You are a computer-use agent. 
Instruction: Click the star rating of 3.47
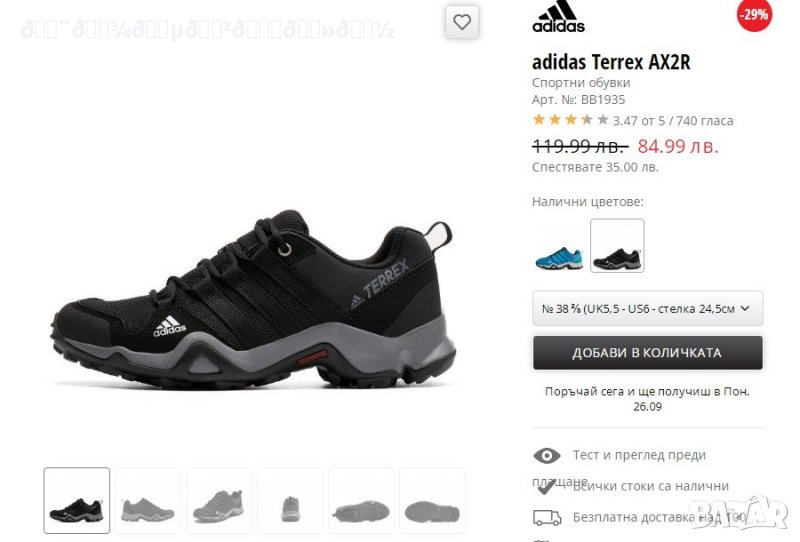tap(570, 120)
